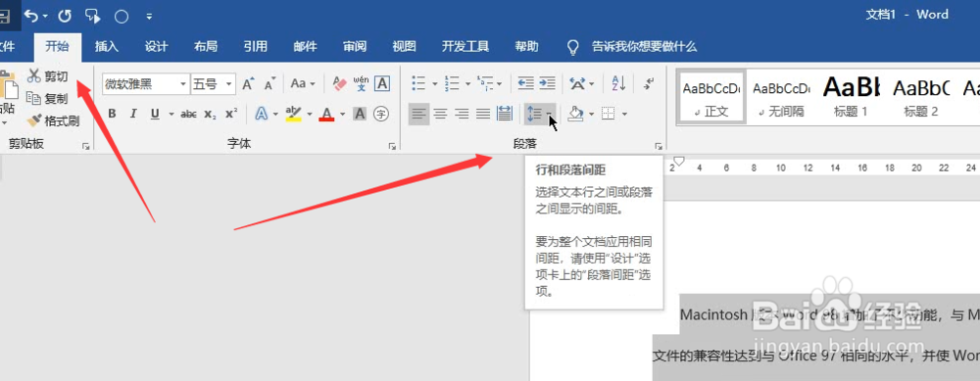Click the Undo arrow in Quick Access Toolbar

(31, 17)
